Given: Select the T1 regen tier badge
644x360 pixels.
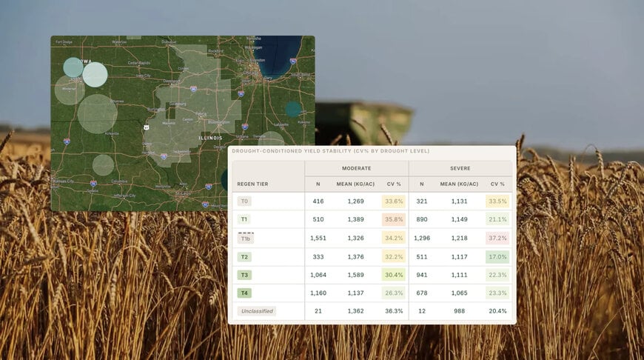Looking at the screenshot, I should pyautogui.click(x=244, y=219).
